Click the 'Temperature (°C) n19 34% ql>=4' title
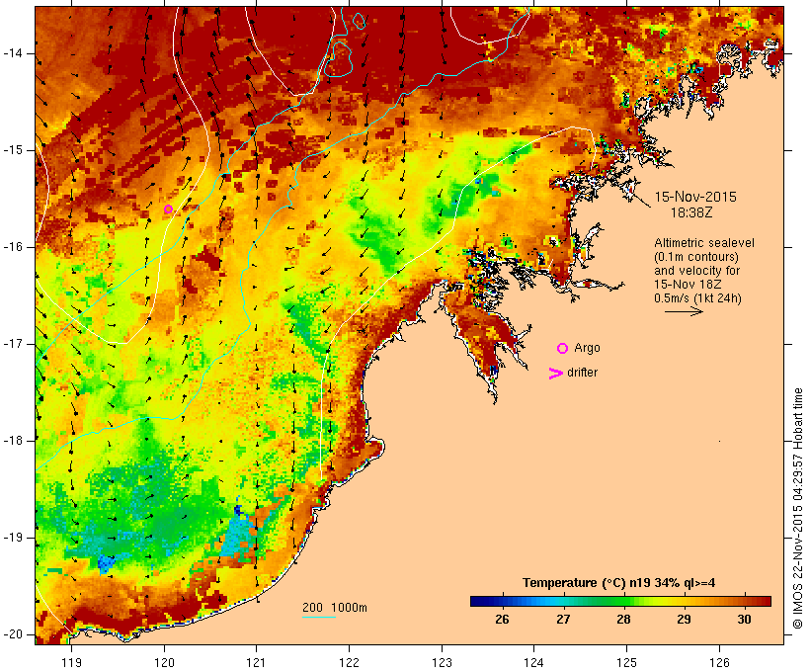 (x=619, y=583)
